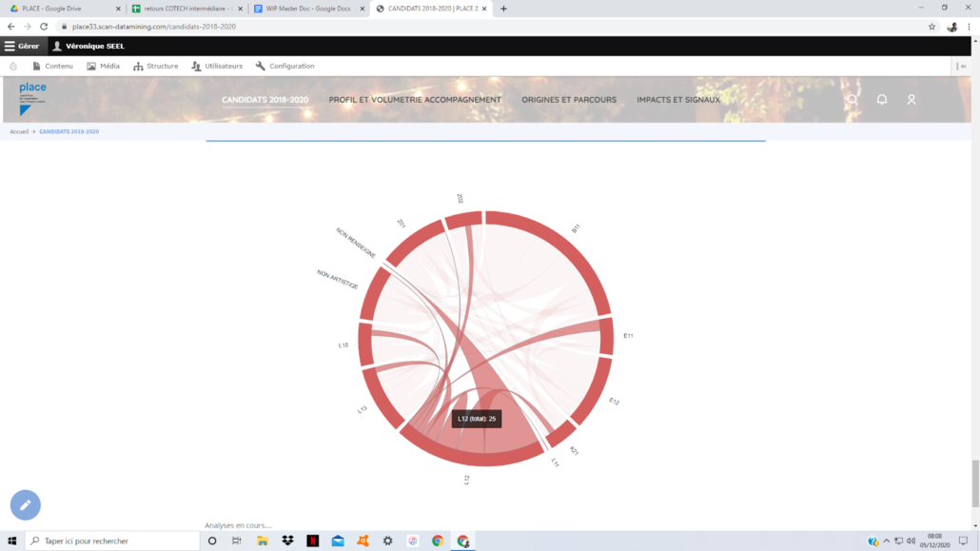The image size is (980, 551).
Task: Click the blue pencil edit floating button
Action: [x=26, y=505]
